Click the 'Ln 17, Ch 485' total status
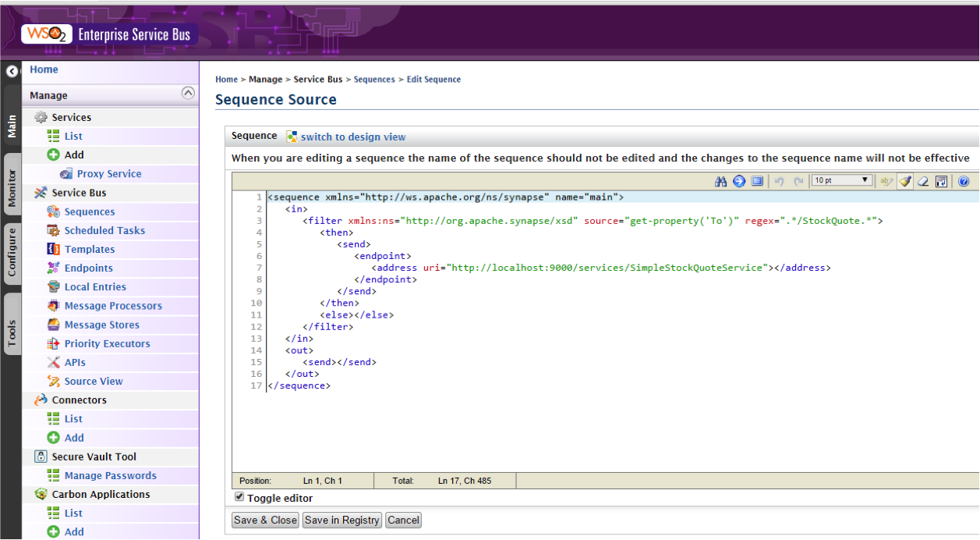The image size is (980, 540). pyautogui.click(x=465, y=481)
